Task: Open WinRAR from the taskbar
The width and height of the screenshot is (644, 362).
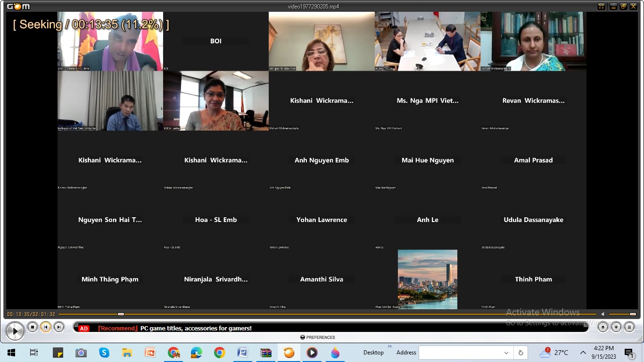Action: [x=266, y=353]
